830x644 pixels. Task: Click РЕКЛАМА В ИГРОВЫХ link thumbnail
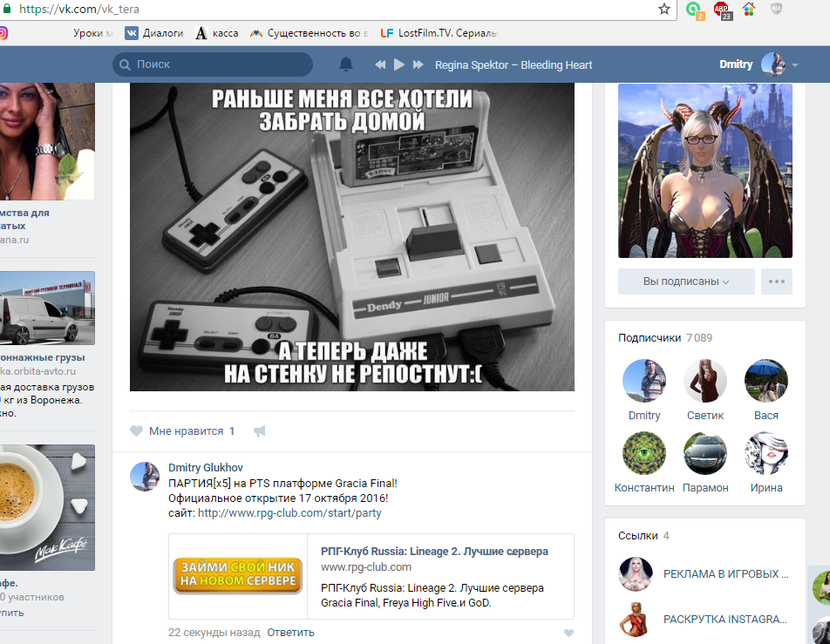point(636,574)
